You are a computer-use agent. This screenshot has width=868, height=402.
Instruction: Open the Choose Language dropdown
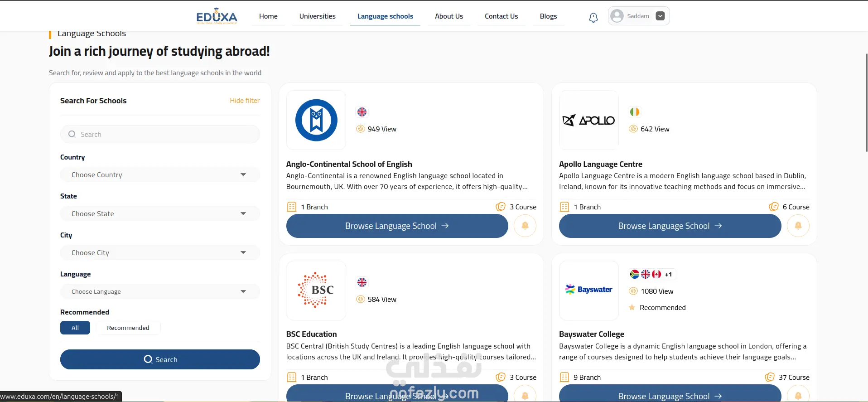coord(160,291)
